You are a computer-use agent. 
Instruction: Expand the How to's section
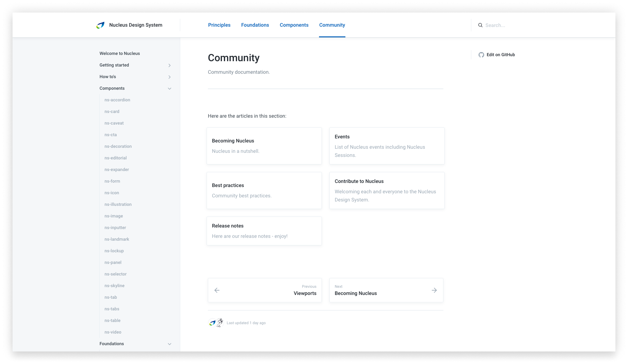(x=170, y=77)
